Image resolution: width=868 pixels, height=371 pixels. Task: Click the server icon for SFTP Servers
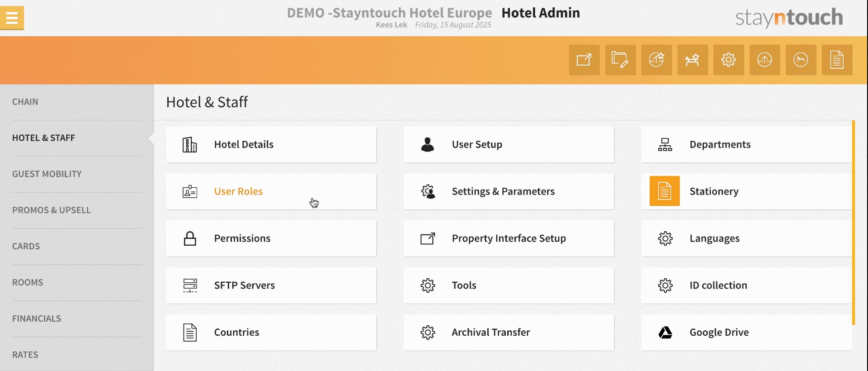click(190, 285)
